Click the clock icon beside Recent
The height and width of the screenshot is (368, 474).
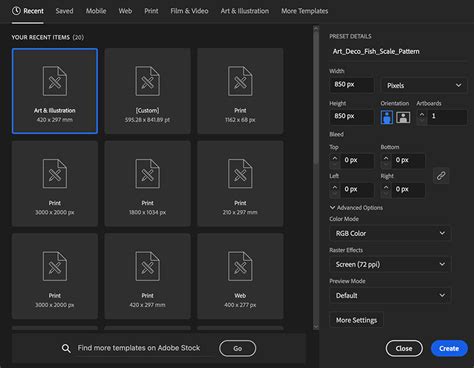coord(16,11)
